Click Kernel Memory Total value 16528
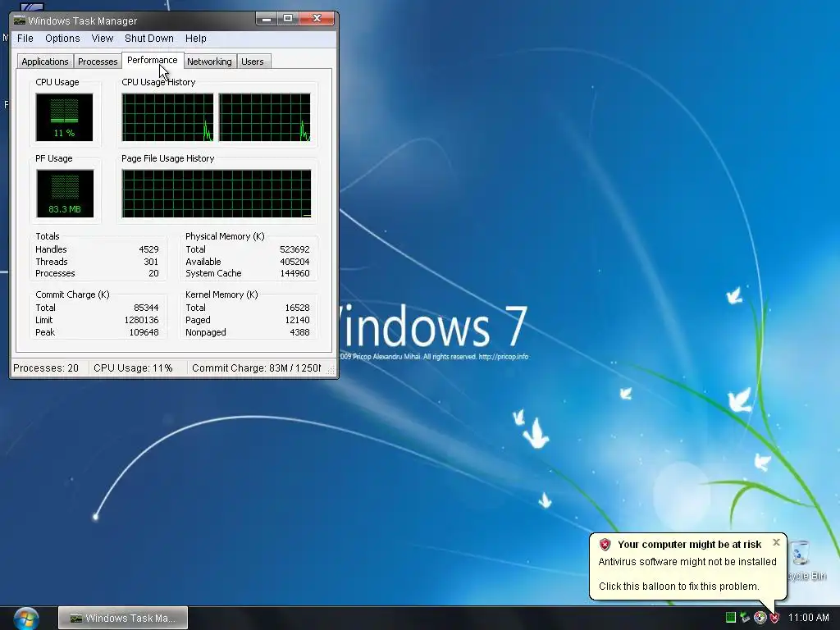This screenshot has height=630, width=840. tap(297, 308)
